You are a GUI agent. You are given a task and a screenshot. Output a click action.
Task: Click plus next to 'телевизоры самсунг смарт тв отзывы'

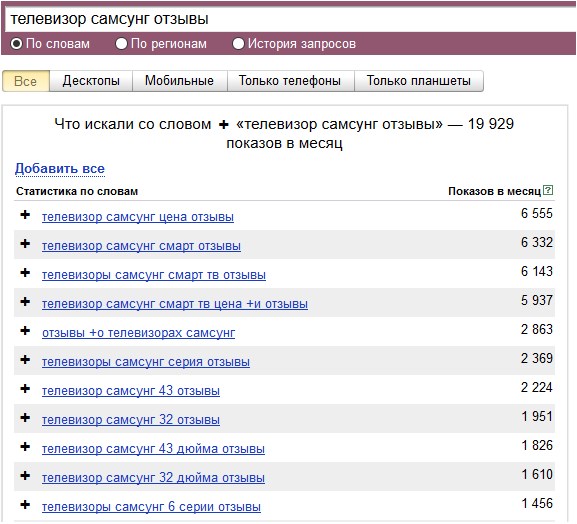(25, 273)
